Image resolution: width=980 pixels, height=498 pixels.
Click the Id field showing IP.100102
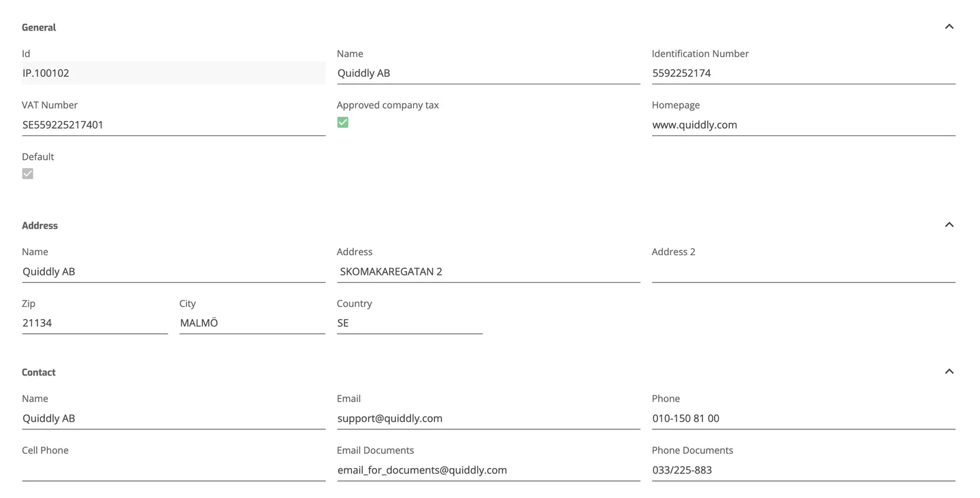point(174,73)
